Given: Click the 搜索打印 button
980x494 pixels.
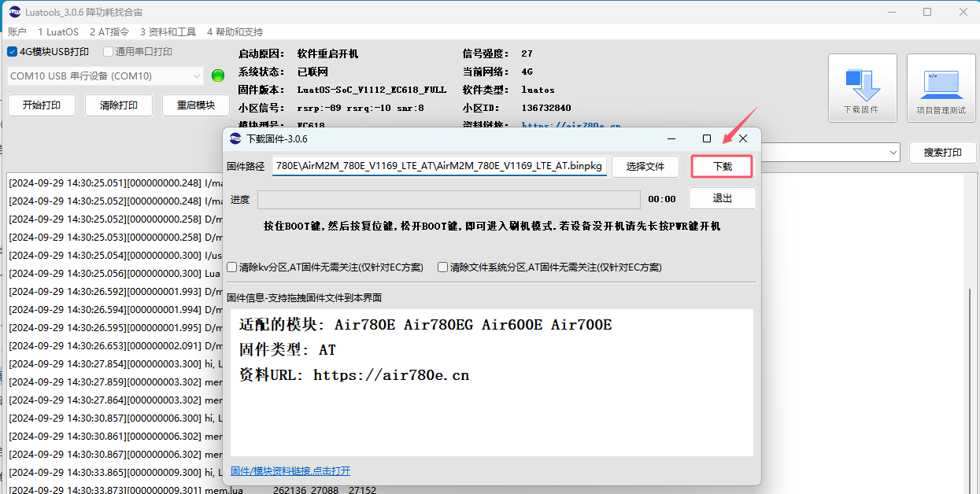Looking at the screenshot, I should tap(943, 153).
